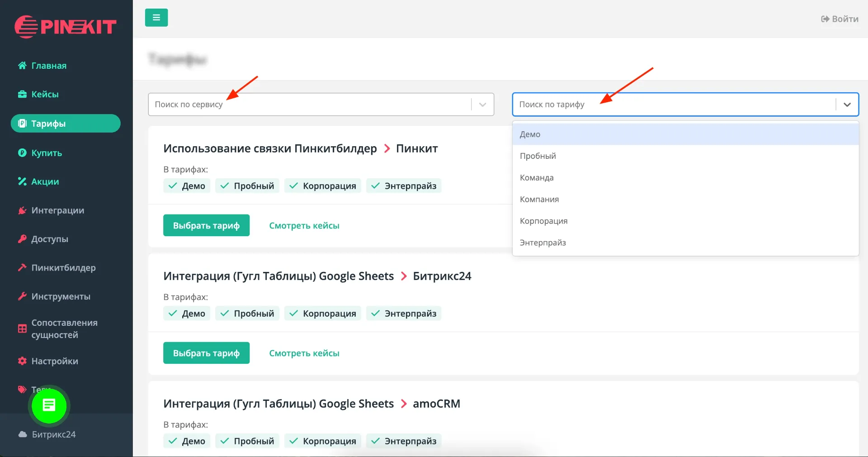Expand the Поиск по сервису dropdown arrow

pos(482,105)
